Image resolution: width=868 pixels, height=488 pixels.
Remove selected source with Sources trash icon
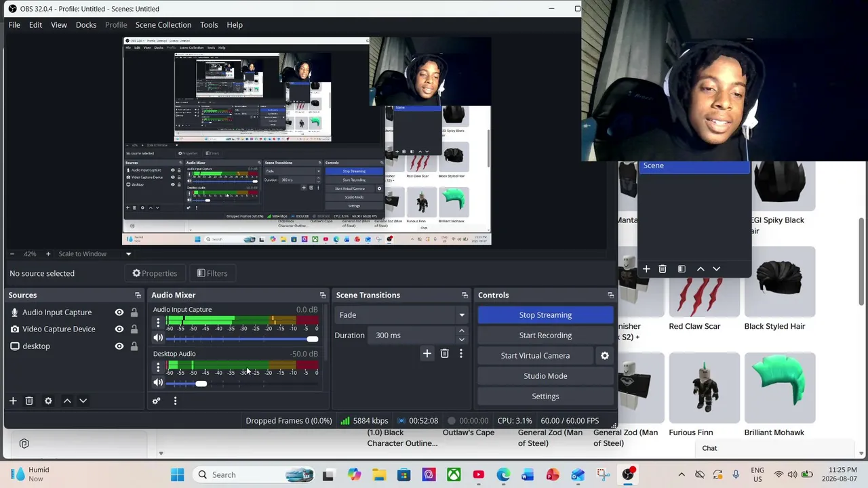tap(29, 401)
